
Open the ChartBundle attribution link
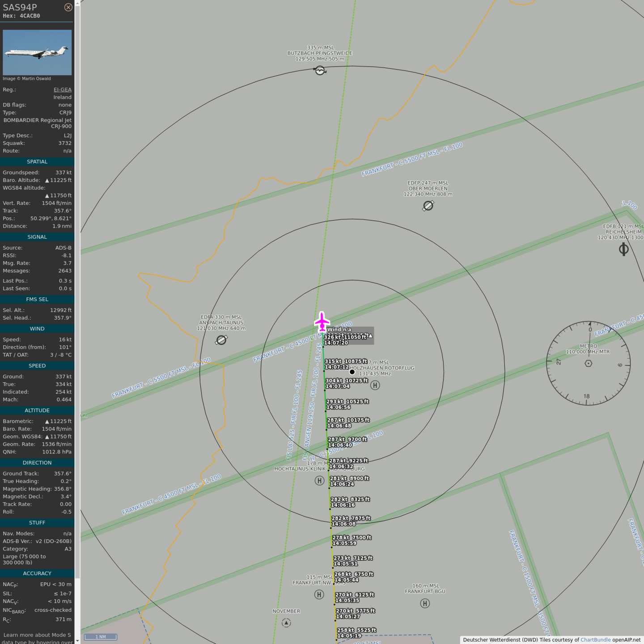pos(595,640)
